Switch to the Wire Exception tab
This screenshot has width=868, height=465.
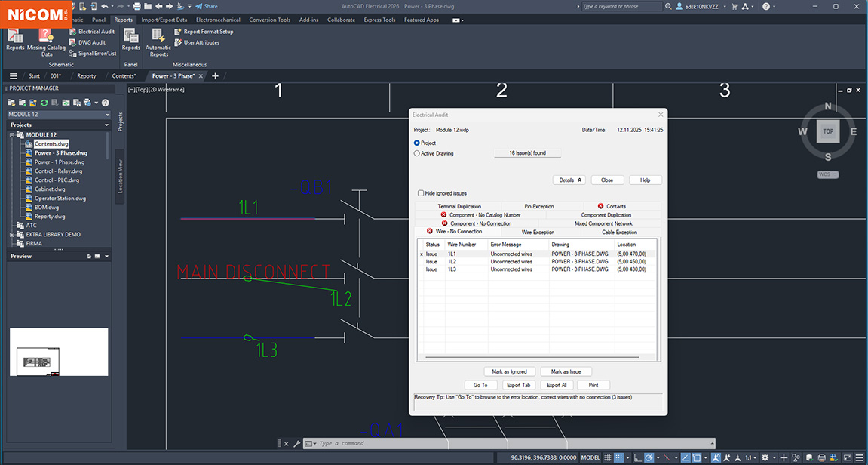(538, 232)
